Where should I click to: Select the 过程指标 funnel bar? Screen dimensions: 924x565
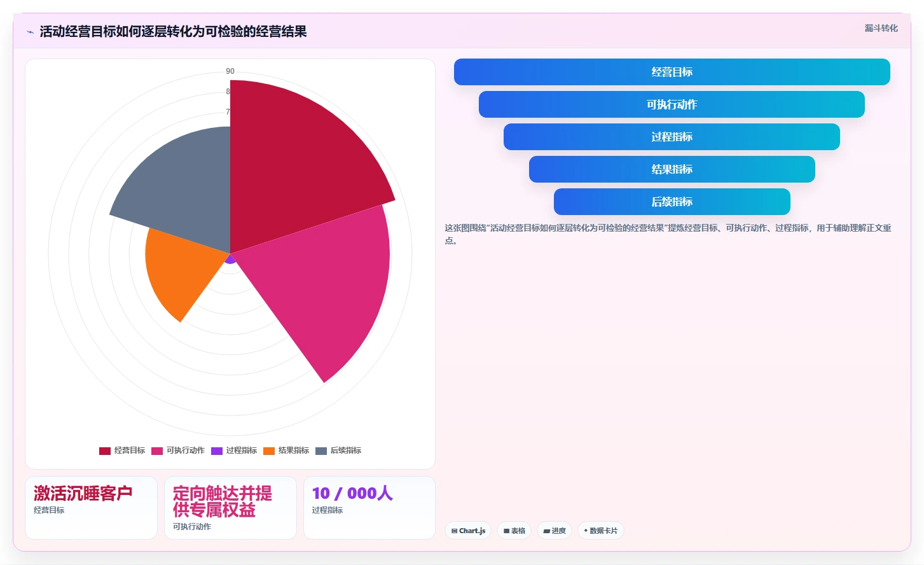(672, 137)
